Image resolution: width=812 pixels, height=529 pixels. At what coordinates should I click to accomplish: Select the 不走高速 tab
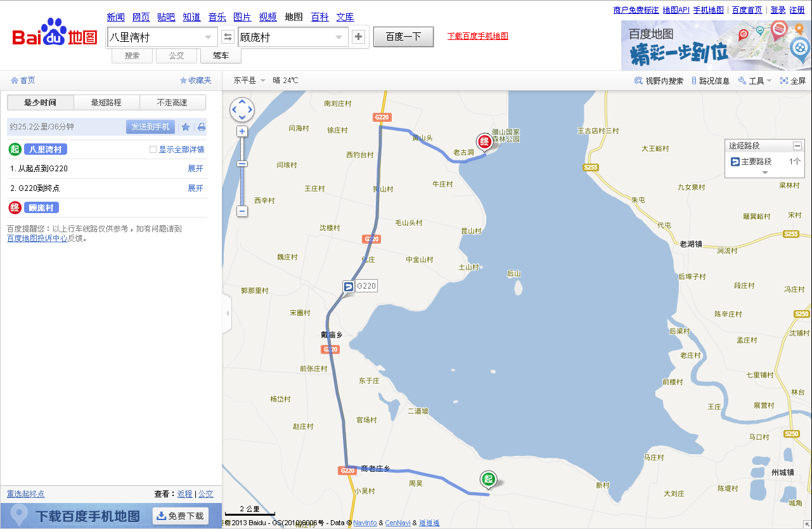click(x=172, y=103)
